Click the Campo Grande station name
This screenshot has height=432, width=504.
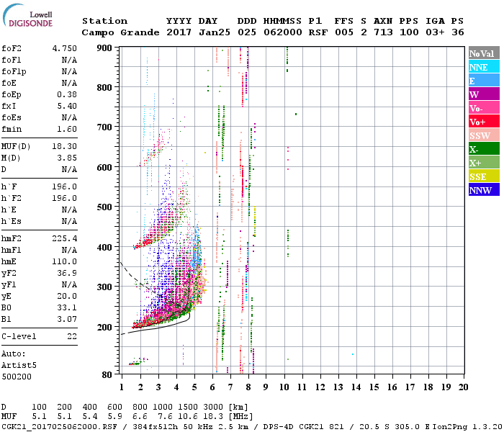click(120, 32)
